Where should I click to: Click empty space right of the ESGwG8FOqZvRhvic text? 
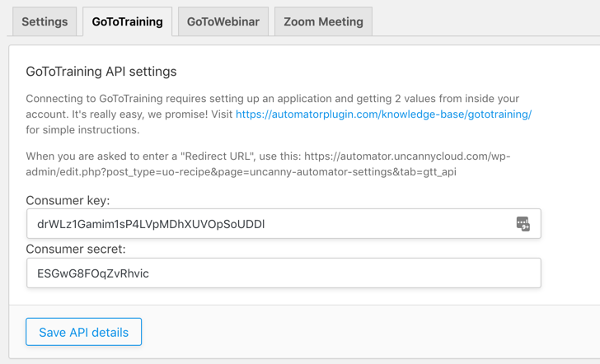[345, 273]
